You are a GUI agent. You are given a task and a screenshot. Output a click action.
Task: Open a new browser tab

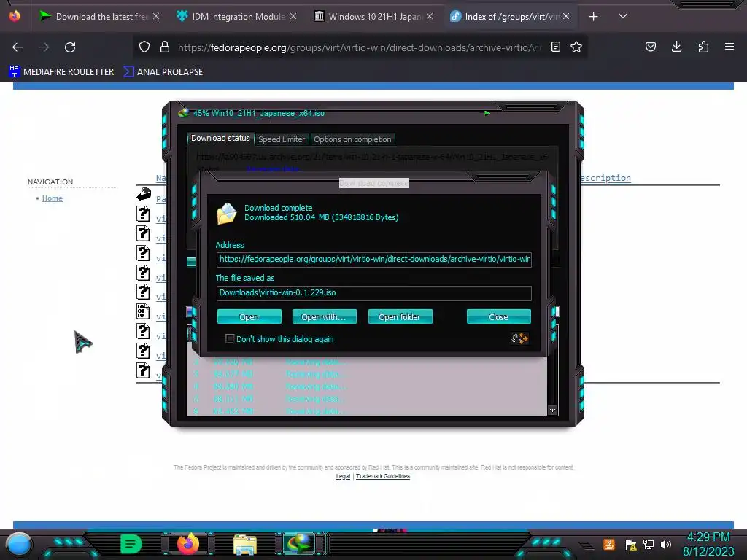click(x=593, y=17)
